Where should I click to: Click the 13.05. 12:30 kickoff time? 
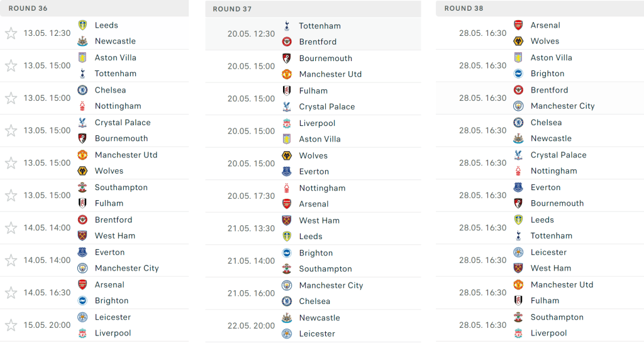coord(47,33)
